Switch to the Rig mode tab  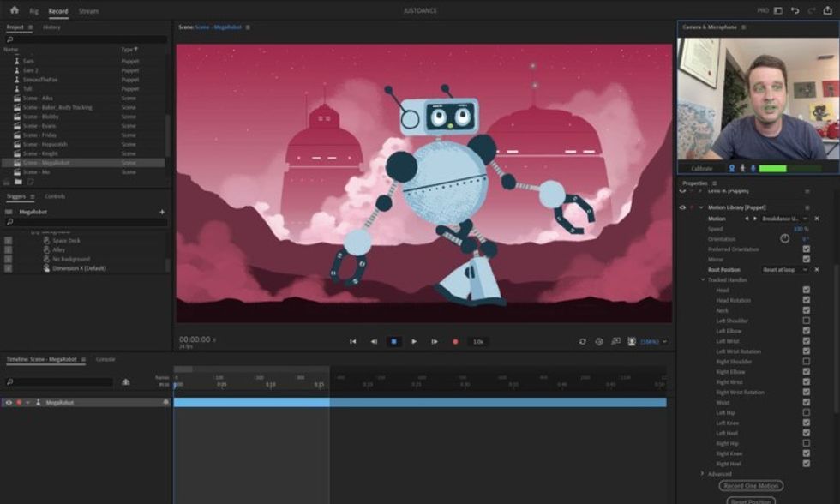click(x=33, y=10)
